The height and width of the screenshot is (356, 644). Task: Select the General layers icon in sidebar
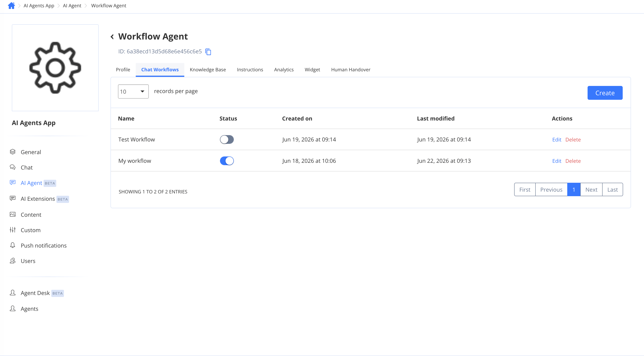tap(13, 152)
